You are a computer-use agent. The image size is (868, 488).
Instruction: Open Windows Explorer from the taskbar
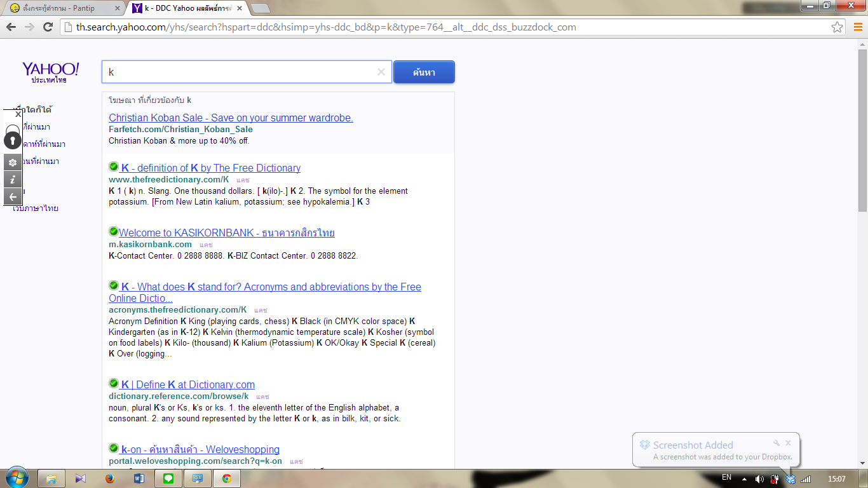(51, 478)
